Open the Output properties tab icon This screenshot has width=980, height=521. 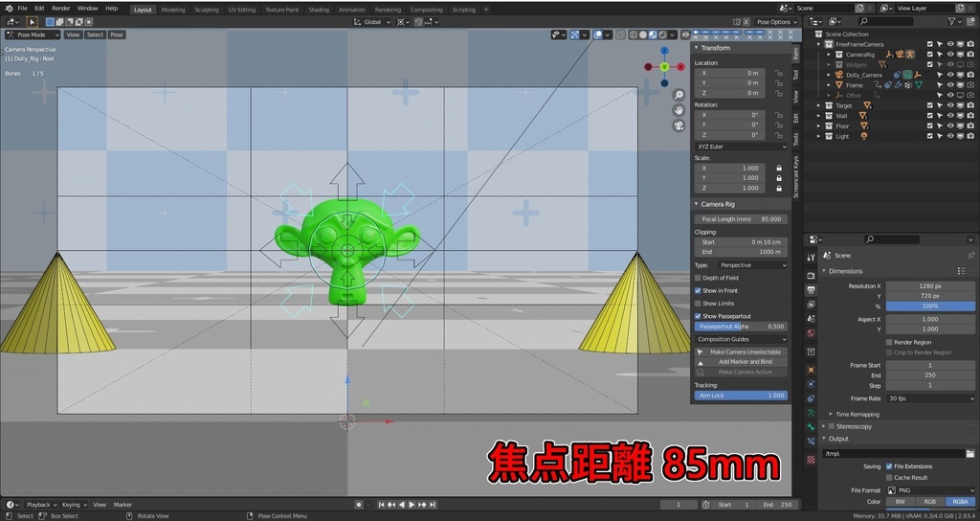pyautogui.click(x=811, y=289)
